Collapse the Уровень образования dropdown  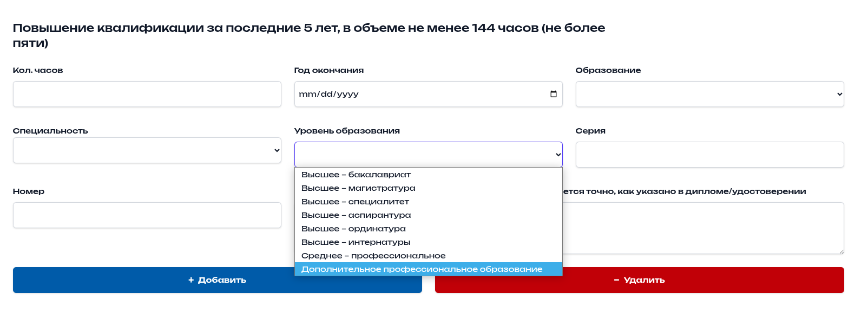point(428,155)
